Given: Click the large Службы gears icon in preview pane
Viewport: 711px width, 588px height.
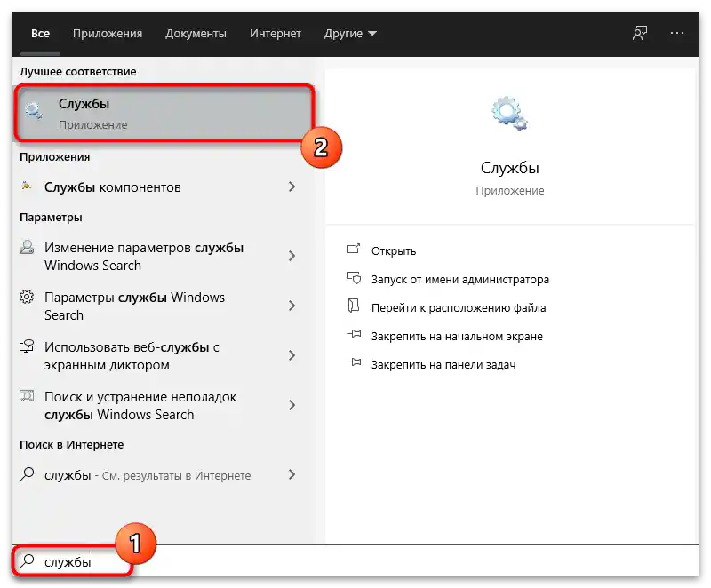Looking at the screenshot, I should [509, 115].
